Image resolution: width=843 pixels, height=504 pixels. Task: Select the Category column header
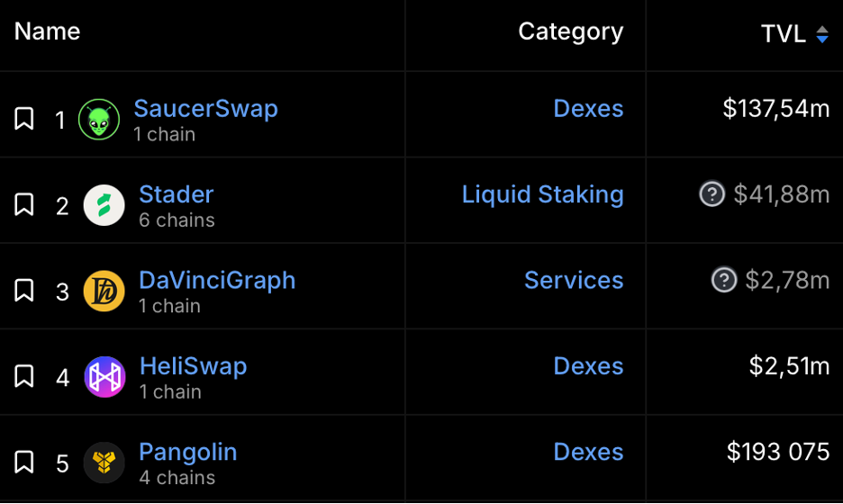pyautogui.click(x=570, y=31)
